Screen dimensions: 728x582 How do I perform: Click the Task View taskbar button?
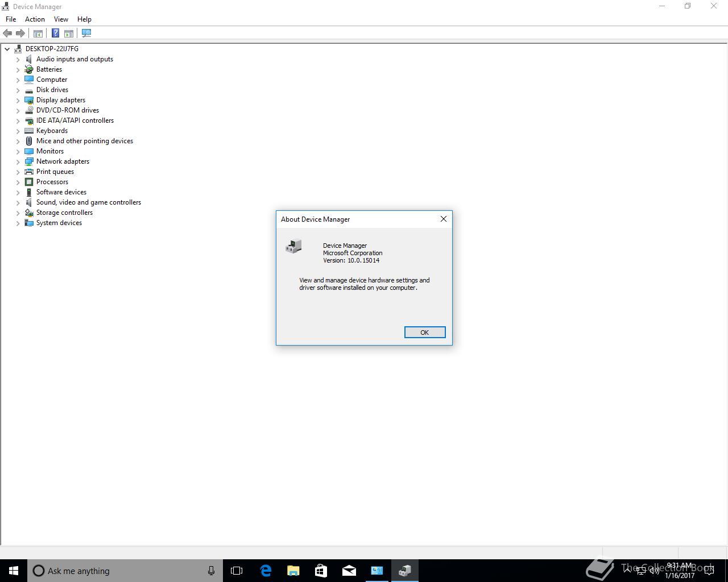(x=237, y=571)
